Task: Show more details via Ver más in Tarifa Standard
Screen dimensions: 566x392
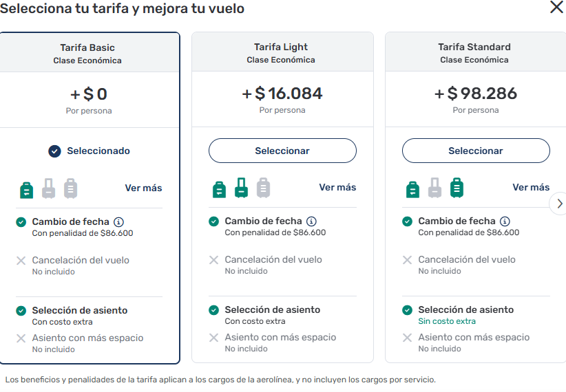Action: click(531, 187)
